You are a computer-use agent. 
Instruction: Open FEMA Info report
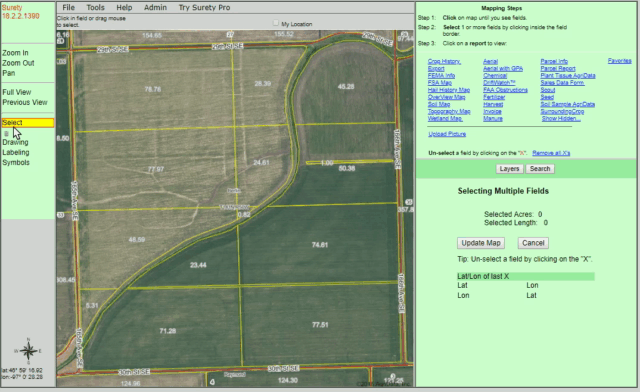pyautogui.click(x=441, y=76)
